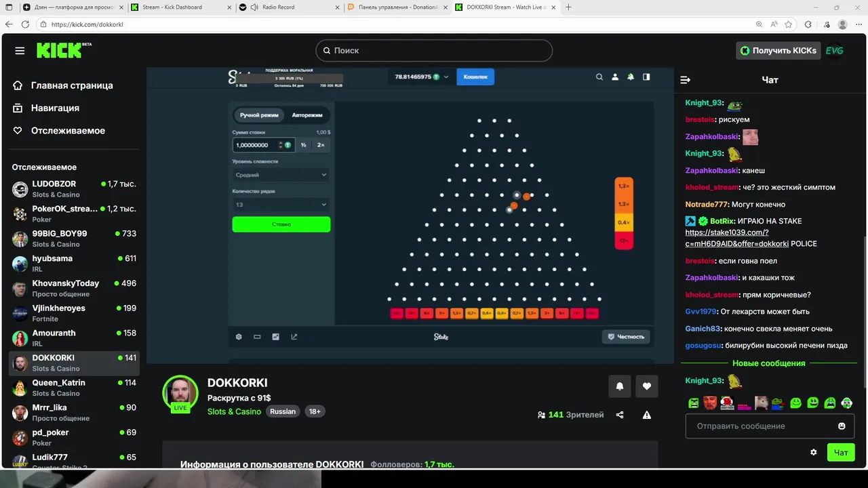868x488 pixels.
Task: Open the stake1039.com link in chat
Action: (737, 238)
